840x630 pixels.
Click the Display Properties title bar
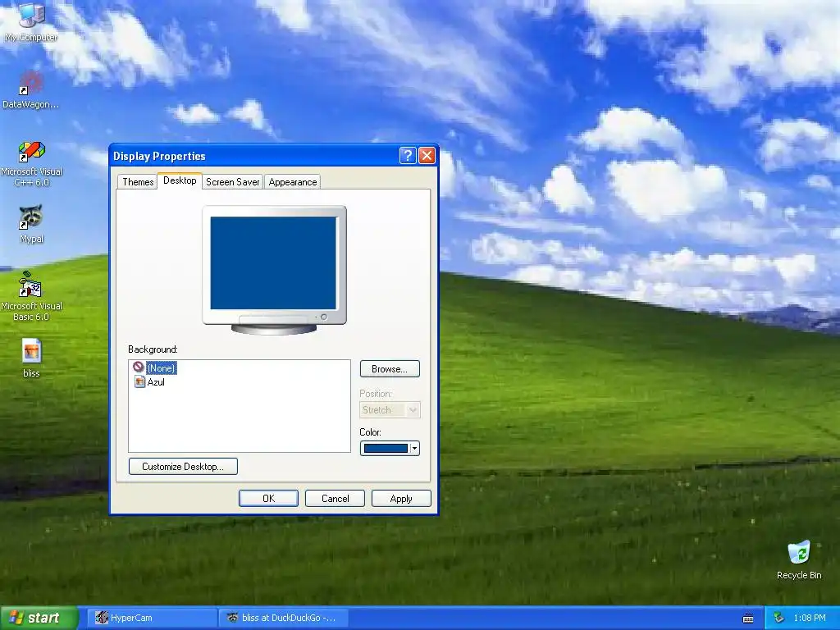(254, 156)
